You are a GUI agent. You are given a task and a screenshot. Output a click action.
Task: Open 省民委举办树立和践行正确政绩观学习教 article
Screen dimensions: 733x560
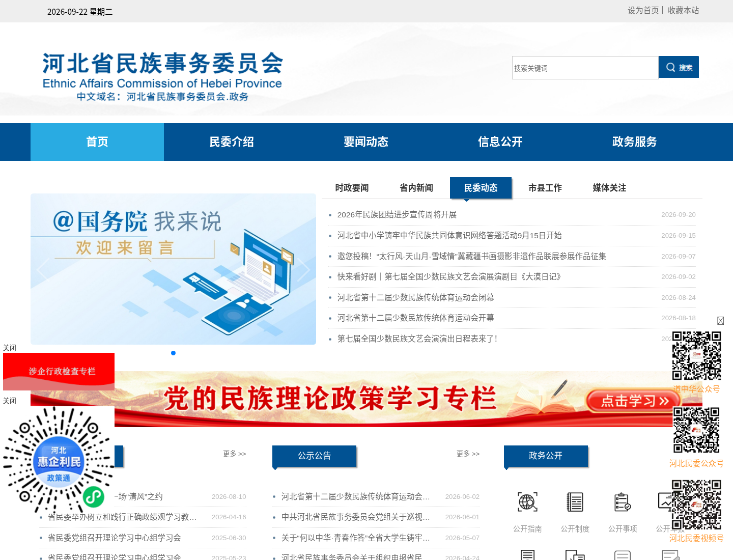[x=122, y=517]
